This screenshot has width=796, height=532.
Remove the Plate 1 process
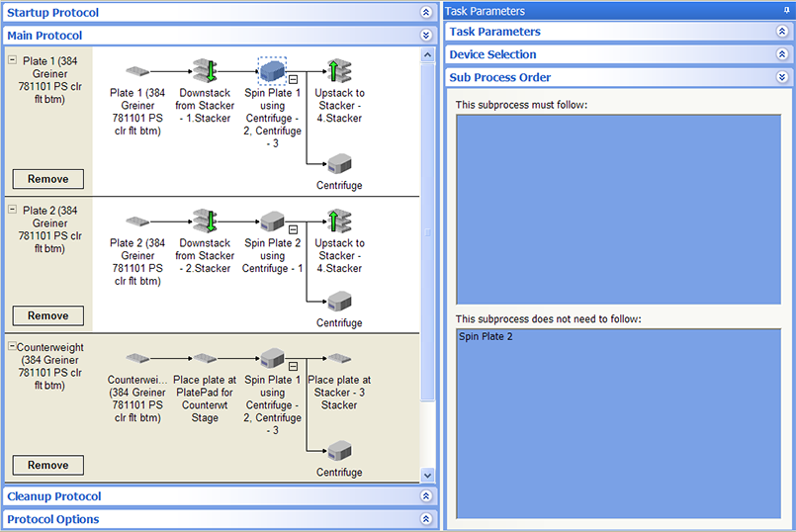tap(47, 179)
